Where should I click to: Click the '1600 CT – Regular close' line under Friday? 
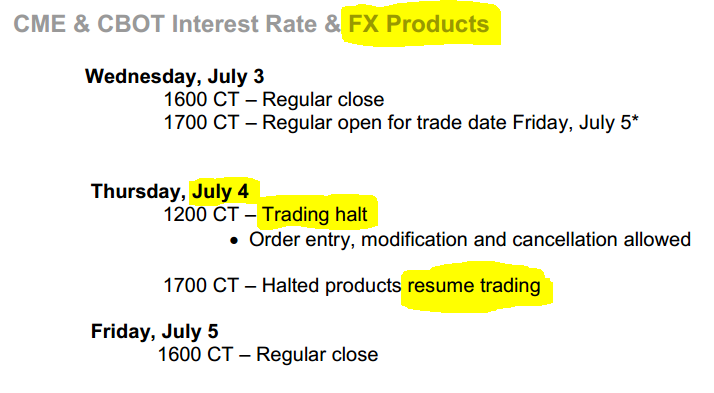click(268, 354)
